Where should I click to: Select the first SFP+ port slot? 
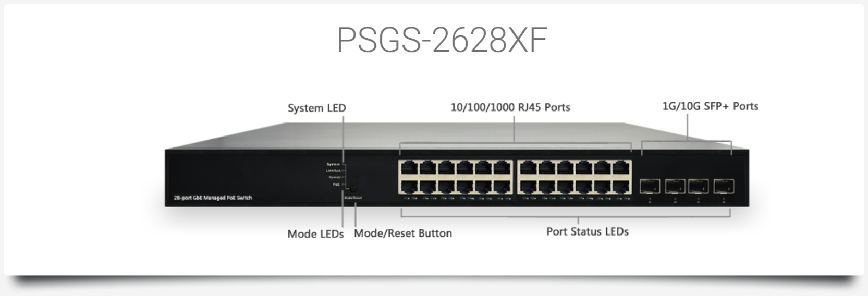click(650, 186)
